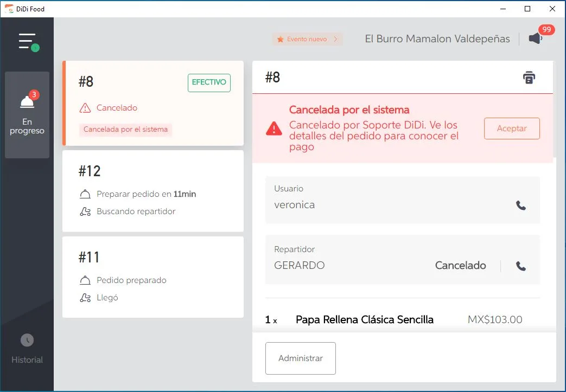Call repartidor GERARDO using the phone icon
The height and width of the screenshot is (392, 566).
click(x=521, y=266)
